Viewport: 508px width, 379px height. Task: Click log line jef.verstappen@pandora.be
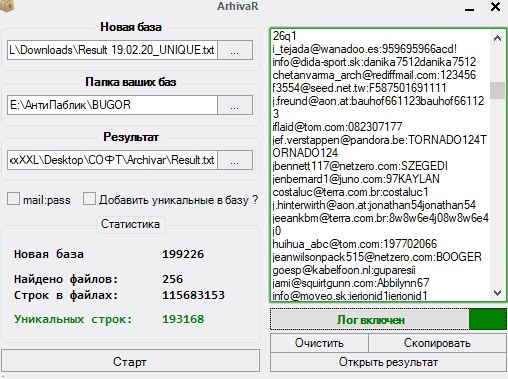[x=380, y=146]
